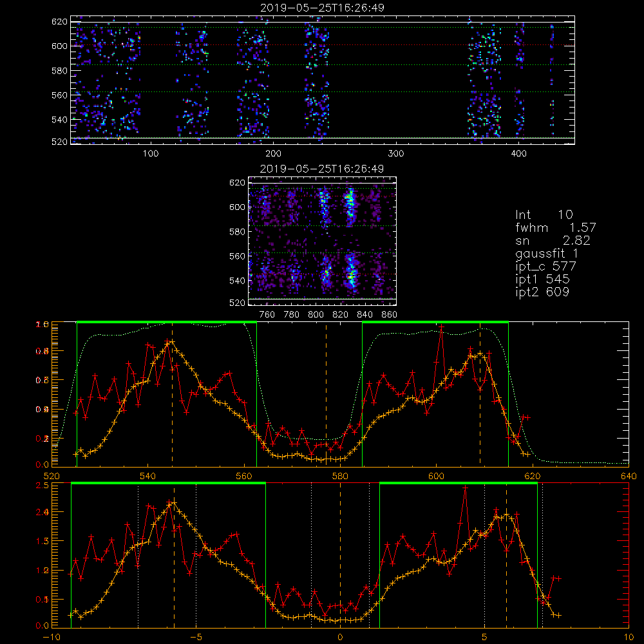Click the left green bar atop the upper profile plot

point(167,323)
